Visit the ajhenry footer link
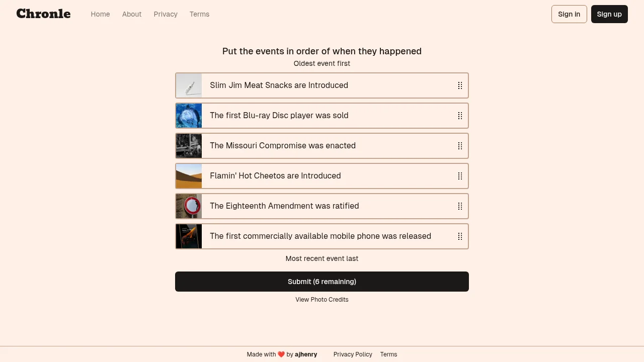Image resolution: width=644 pixels, height=362 pixels. tap(306, 354)
